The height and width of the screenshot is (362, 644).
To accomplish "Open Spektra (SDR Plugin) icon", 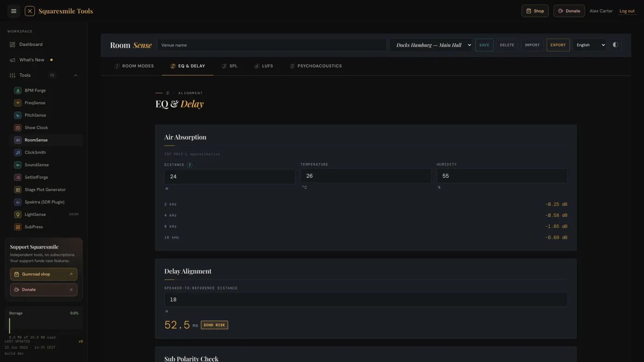I will pos(18,202).
